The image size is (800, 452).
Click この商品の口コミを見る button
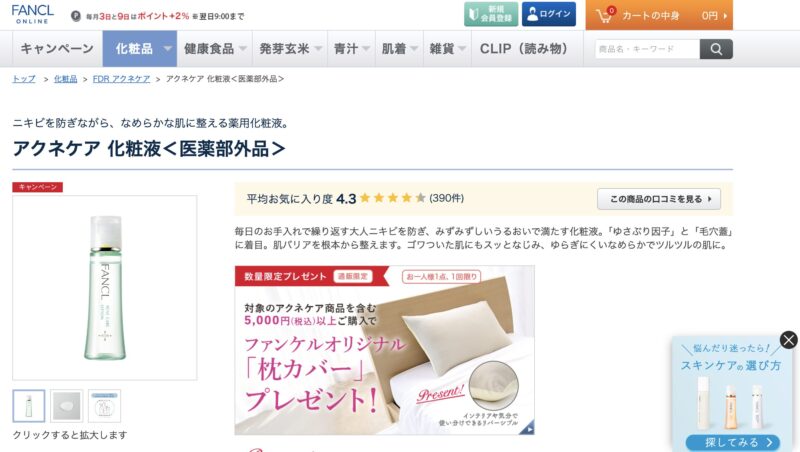click(659, 199)
